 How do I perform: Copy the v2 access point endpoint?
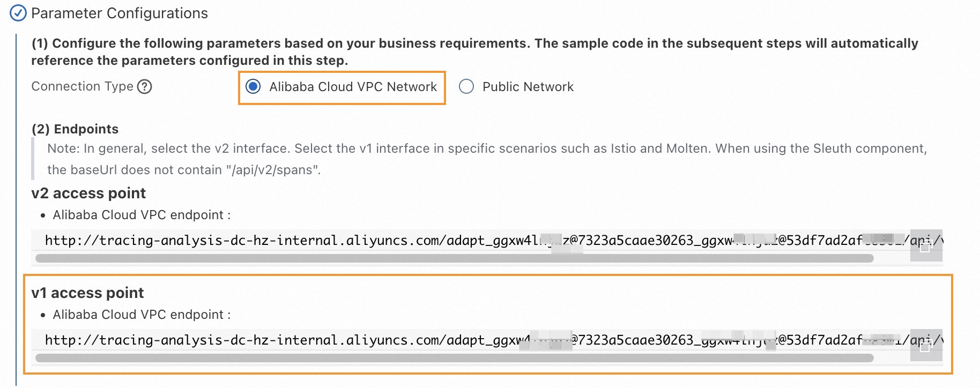[925, 247]
